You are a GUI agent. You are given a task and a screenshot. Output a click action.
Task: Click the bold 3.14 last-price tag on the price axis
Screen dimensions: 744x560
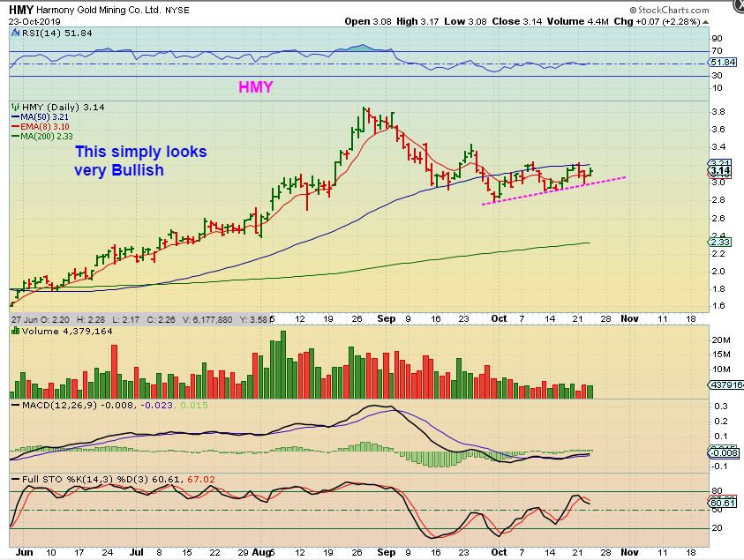[721, 171]
